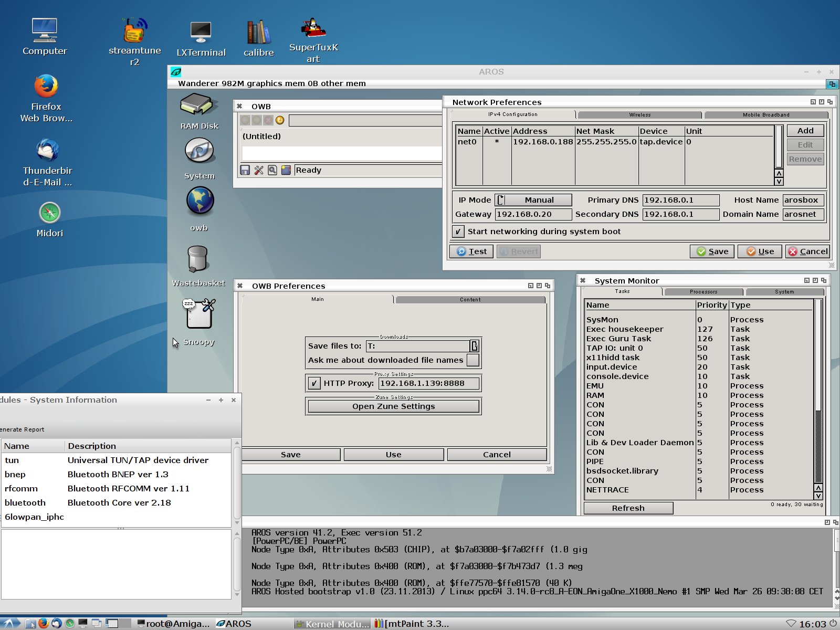840x630 pixels.
Task: Switch to the Processors tab in System Monitor
Action: click(x=703, y=291)
